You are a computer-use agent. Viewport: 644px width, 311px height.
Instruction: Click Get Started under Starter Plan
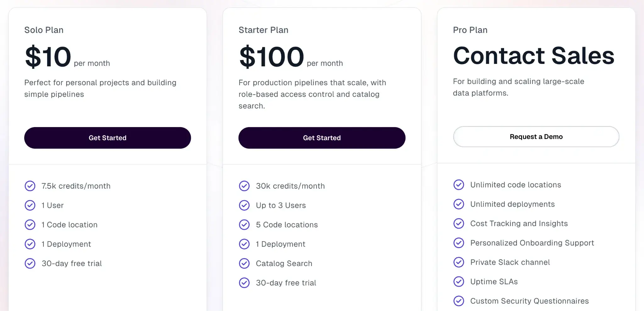click(x=322, y=138)
